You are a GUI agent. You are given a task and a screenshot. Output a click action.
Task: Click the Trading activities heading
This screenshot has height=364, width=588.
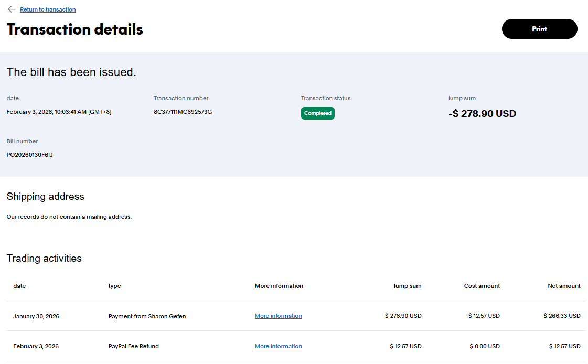(44, 258)
